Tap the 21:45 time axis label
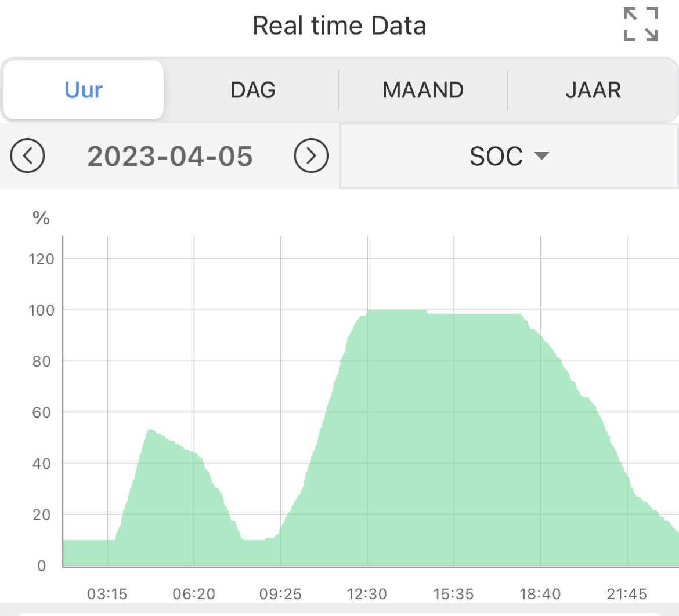 627,594
